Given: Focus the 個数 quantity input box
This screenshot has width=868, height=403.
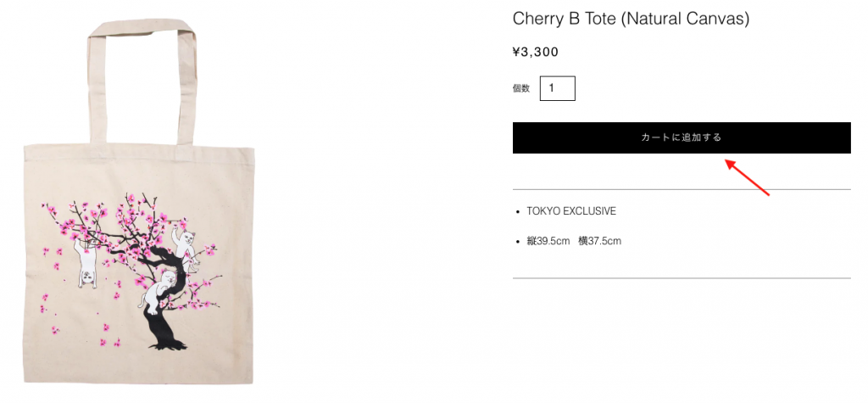Looking at the screenshot, I should (557, 88).
